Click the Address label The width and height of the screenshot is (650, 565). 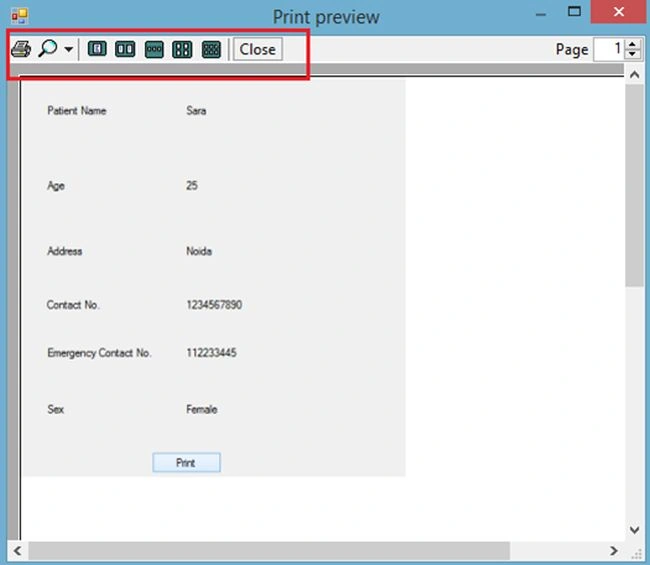[x=65, y=251]
